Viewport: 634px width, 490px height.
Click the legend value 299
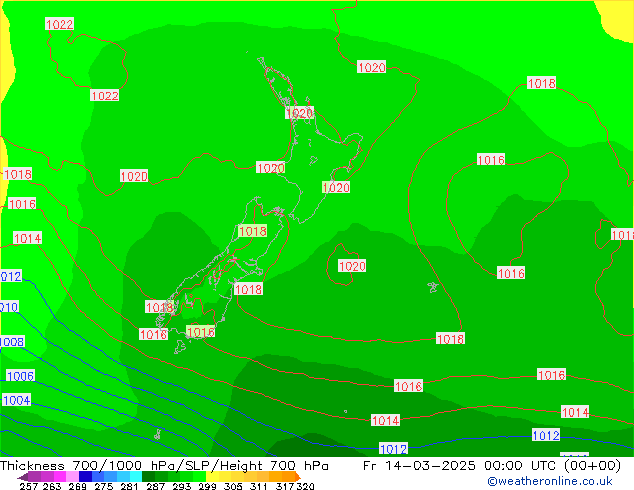(x=207, y=486)
